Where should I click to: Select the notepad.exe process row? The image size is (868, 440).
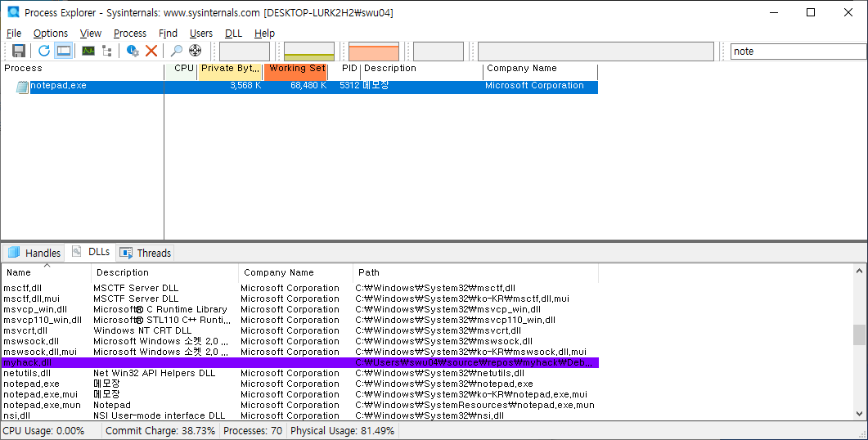tap(299, 87)
